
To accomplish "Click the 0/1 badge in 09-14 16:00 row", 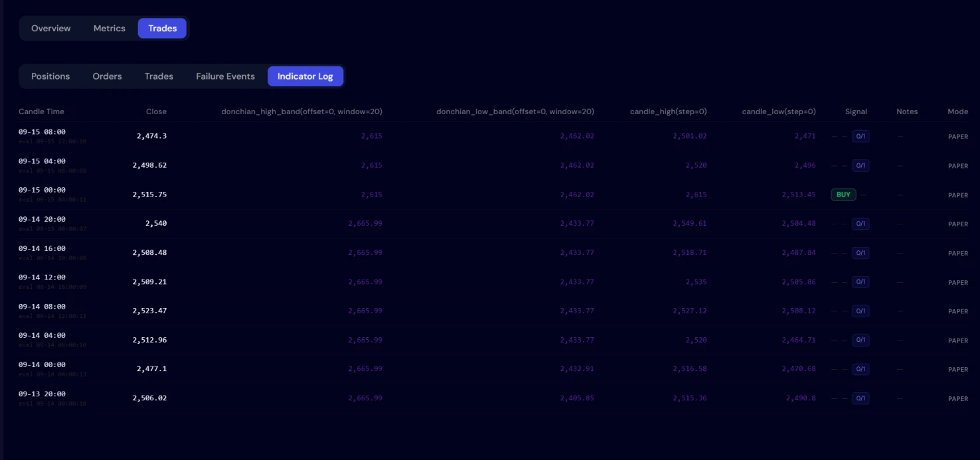I will pos(860,253).
